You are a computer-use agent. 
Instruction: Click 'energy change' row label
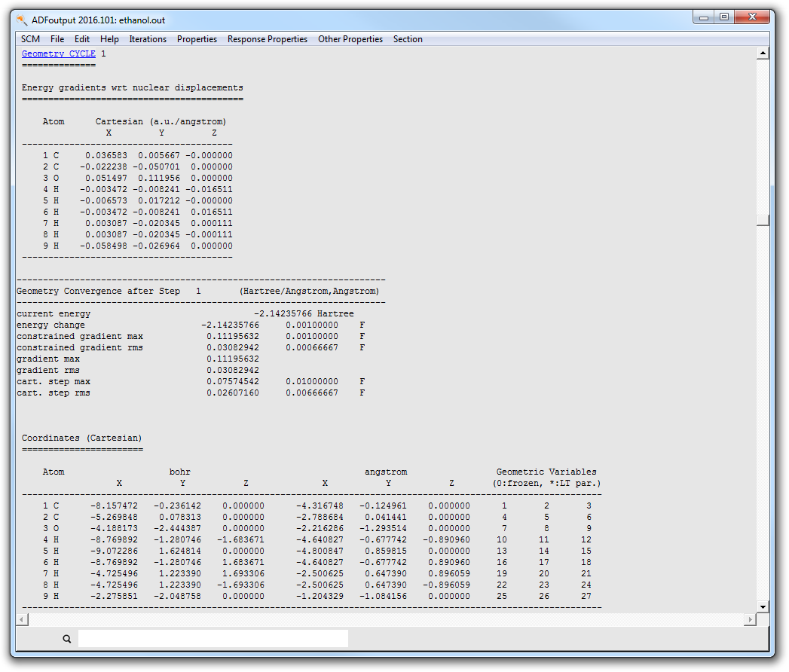point(50,325)
